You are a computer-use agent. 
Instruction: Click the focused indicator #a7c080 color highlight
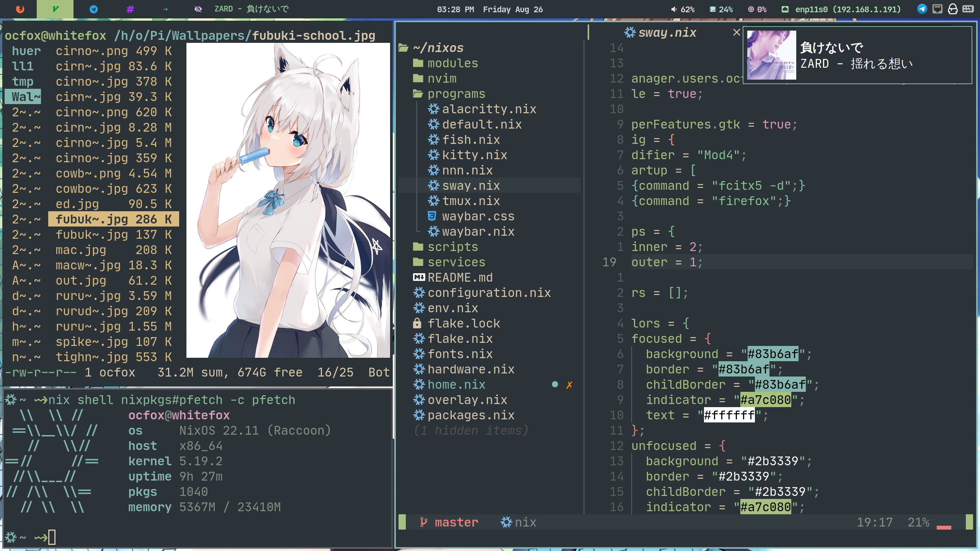pyautogui.click(x=766, y=400)
